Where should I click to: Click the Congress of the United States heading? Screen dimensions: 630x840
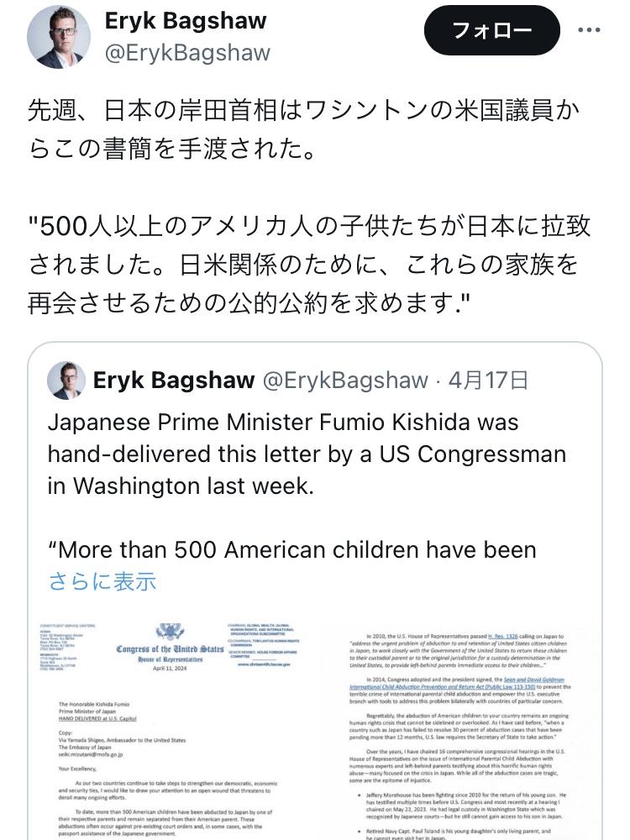point(170,649)
